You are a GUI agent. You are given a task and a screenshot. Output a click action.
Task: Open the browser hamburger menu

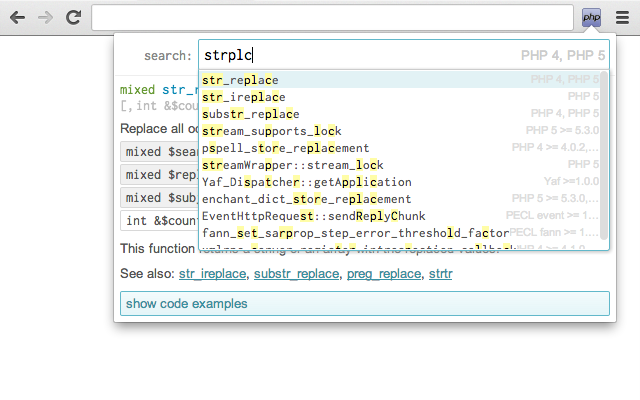pos(622,18)
